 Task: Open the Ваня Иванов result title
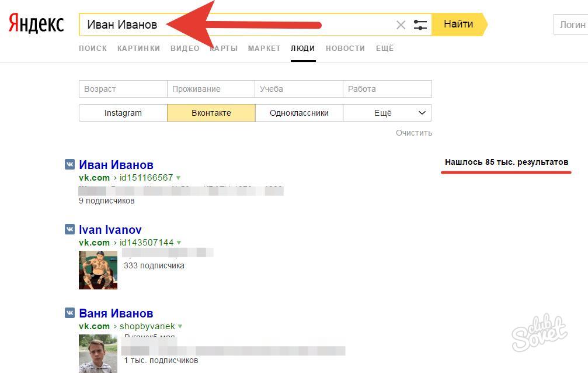tap(116, 313)
